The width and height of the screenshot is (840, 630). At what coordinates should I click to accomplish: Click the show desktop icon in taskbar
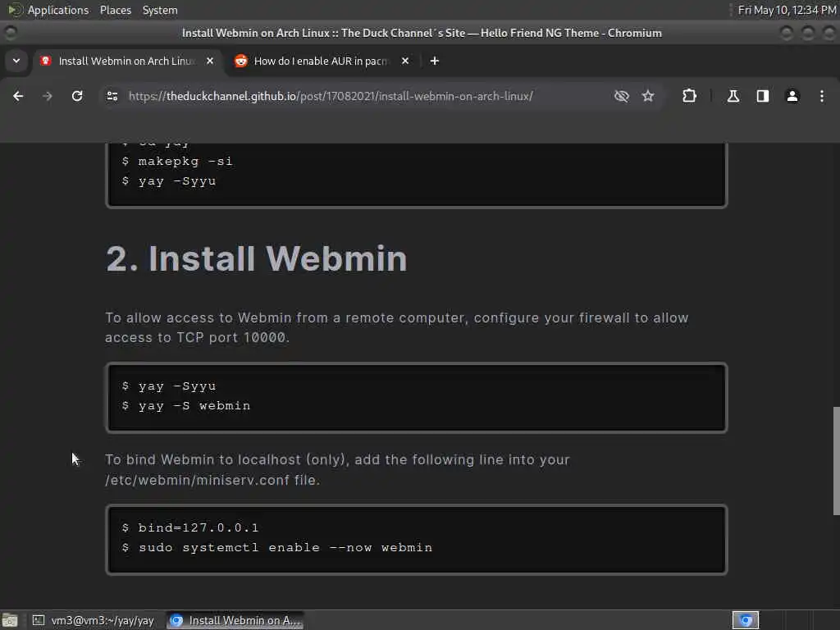[x=10, y=620]
